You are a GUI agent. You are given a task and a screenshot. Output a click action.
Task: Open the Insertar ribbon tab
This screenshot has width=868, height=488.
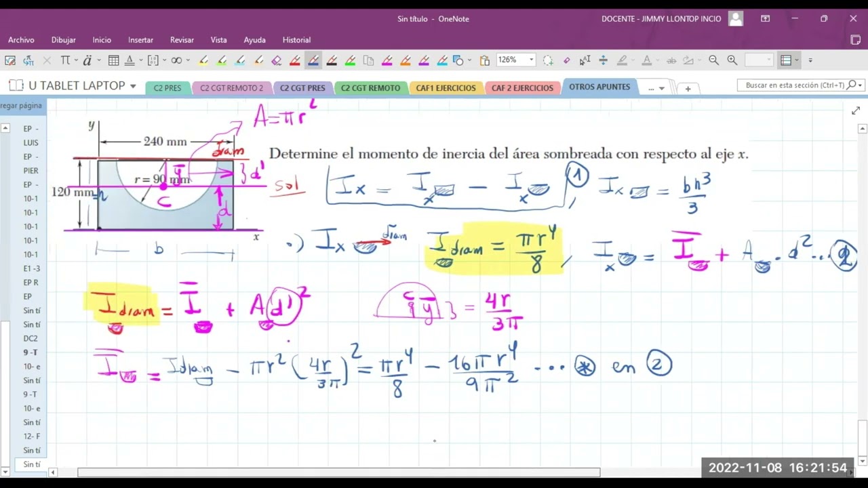(140, 40)
